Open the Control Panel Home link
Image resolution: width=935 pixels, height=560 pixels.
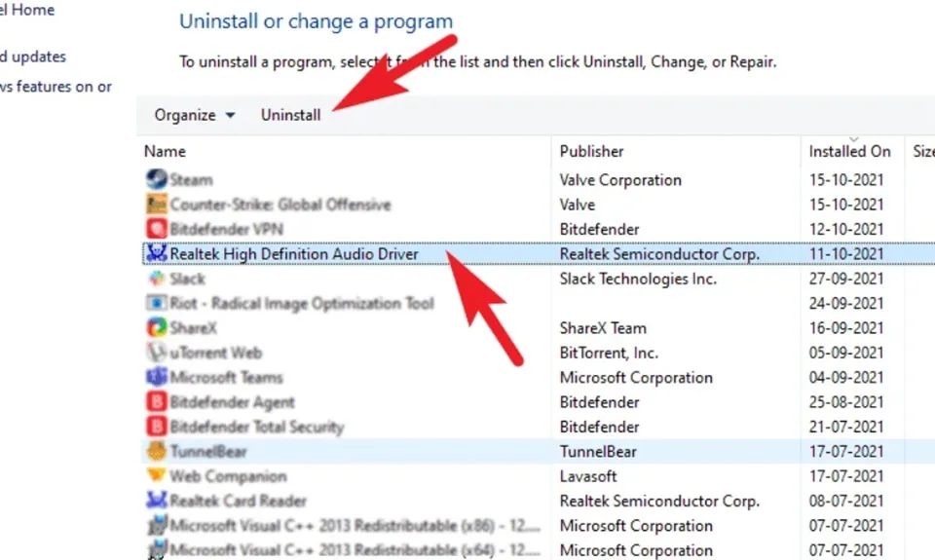(x=27, y=11)
